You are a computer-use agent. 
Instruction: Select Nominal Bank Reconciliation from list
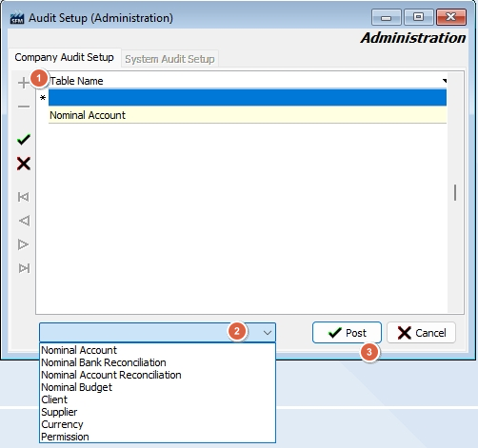104,362
